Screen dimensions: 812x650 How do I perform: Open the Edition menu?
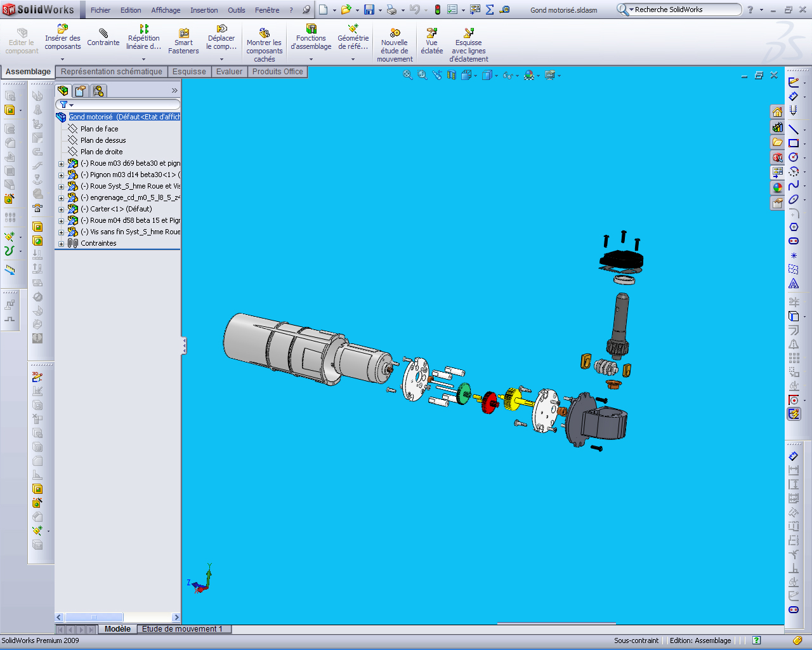131,10
